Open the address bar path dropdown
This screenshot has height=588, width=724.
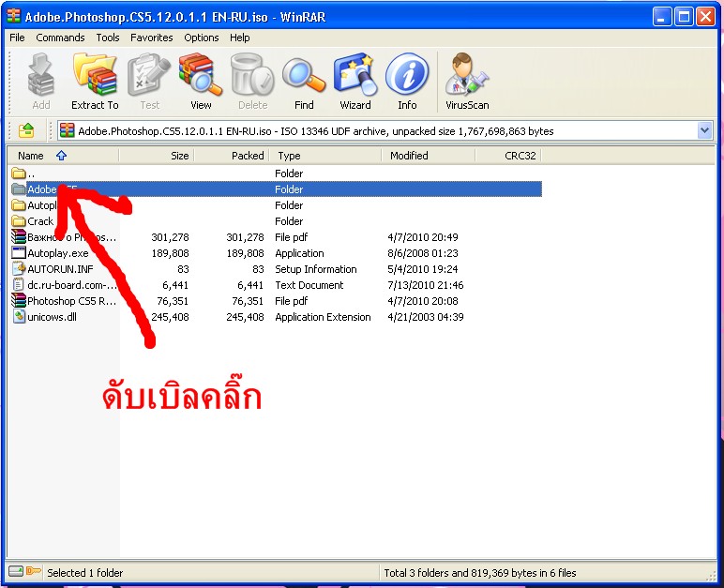pos(704,130)
